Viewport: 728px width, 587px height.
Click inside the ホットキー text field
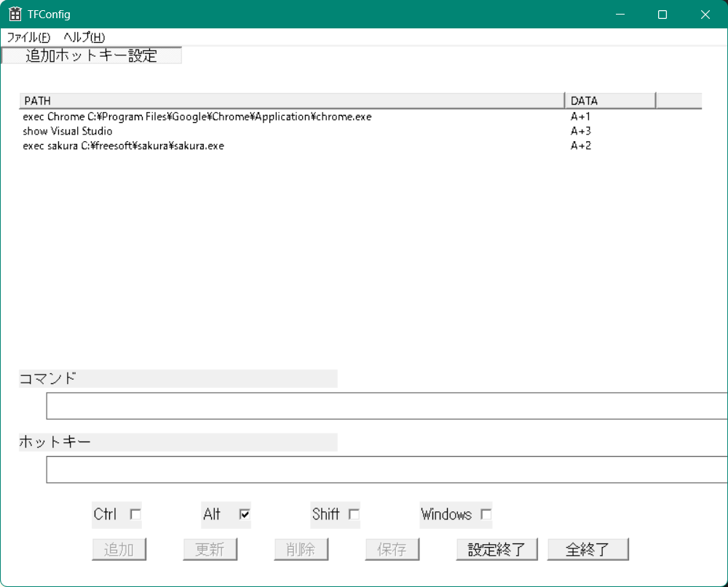point(386,469)
